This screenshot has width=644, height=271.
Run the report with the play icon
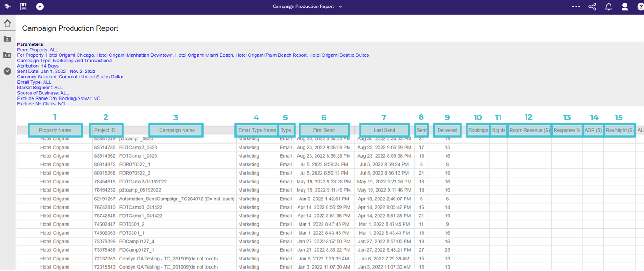coord(40,6)
